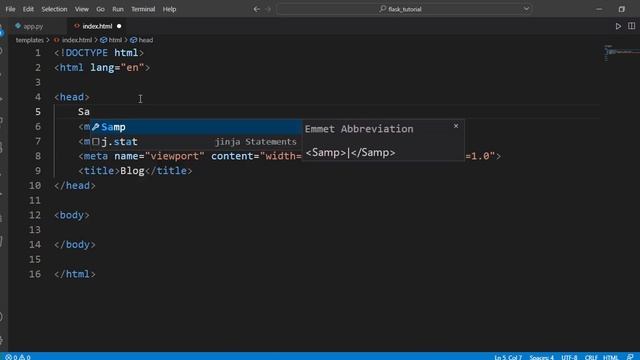Click the flask_tutorial command center field
This screenshot has height=360, width=640.
click(x=404, y=9)
